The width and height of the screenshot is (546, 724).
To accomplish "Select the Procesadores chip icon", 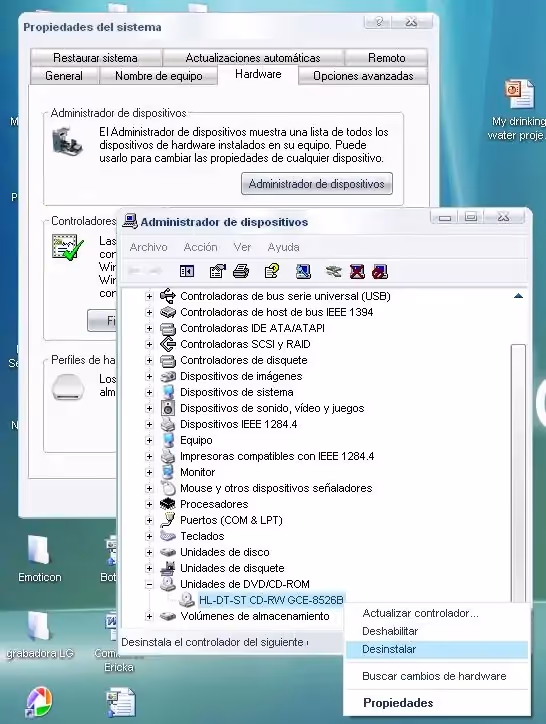I will click(168, 504).
